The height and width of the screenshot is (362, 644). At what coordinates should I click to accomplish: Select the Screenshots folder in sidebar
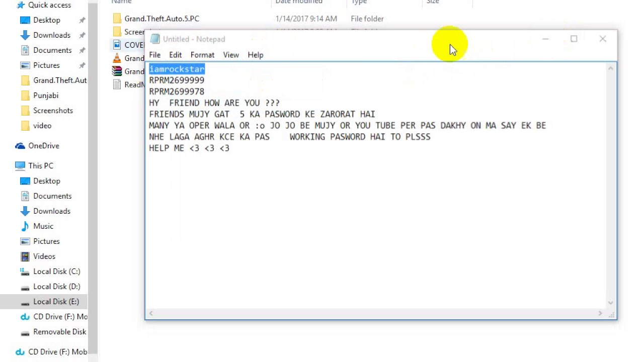tap(47, 111)
